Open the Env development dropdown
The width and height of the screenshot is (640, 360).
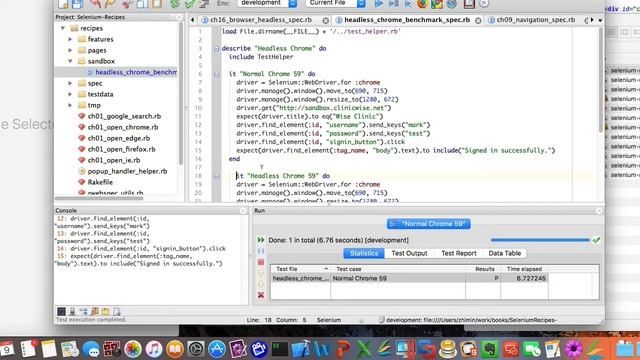(x=268, y=3)
